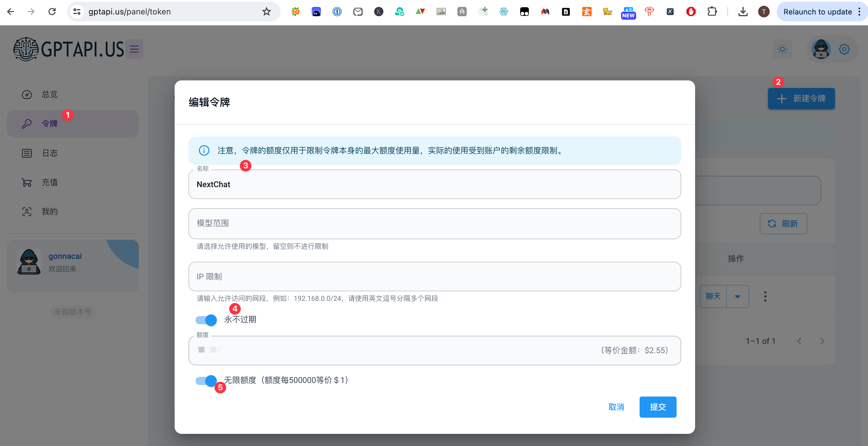
Task: Bookmark this page with the star
Action: 266,12
